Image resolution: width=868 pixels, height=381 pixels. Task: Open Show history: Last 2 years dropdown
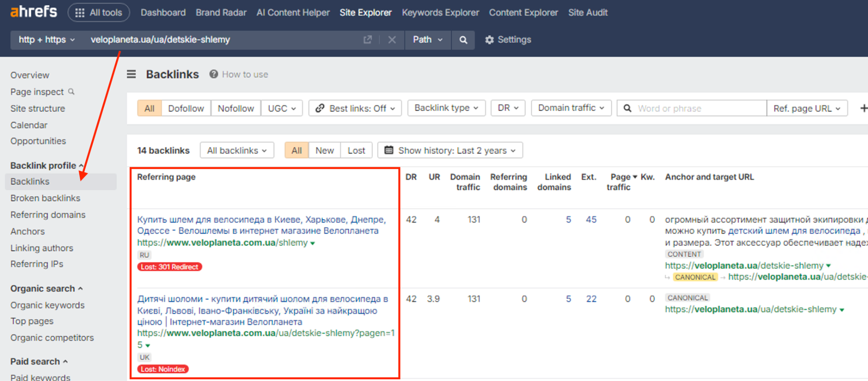coord(450,150)
